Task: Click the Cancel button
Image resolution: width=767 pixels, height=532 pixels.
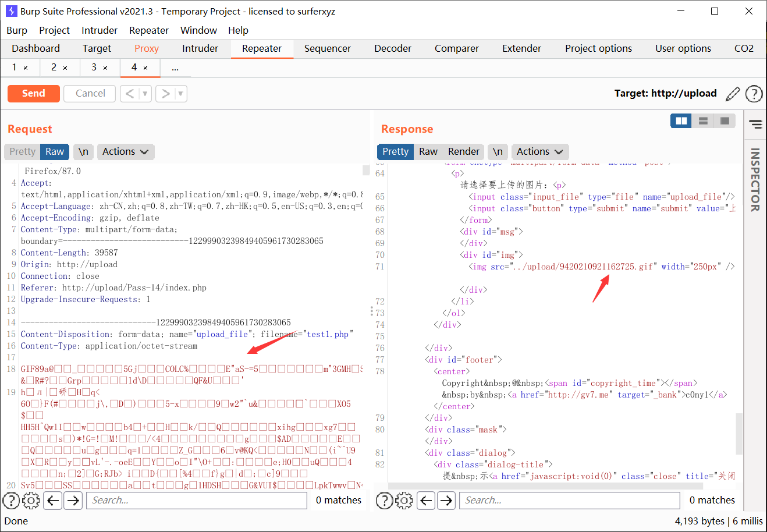Action: coord(90,94)
